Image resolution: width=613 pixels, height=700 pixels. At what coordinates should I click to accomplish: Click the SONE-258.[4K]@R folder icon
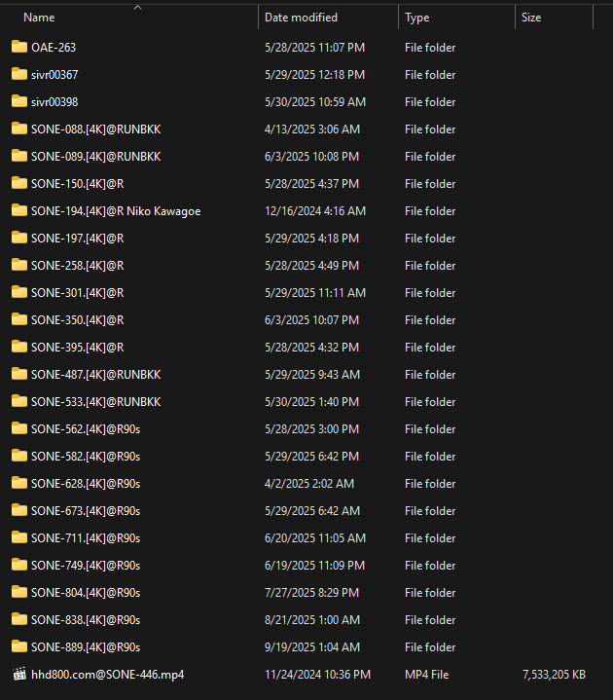click(19, 264)
